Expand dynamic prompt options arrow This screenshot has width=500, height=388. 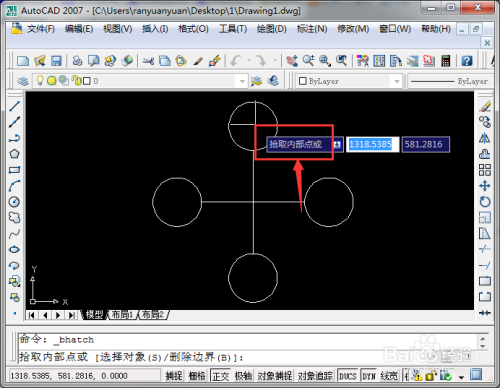click(337, 145)
